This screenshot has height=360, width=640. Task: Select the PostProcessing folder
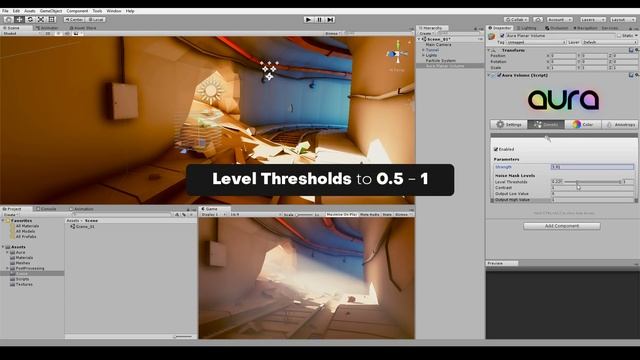30,268
